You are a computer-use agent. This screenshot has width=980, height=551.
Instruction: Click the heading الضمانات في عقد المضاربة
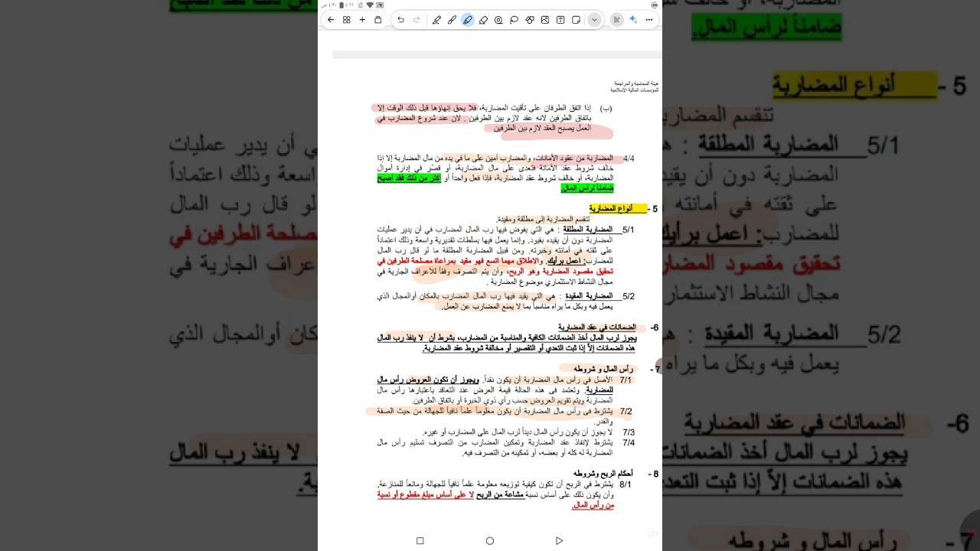[597, 328]
